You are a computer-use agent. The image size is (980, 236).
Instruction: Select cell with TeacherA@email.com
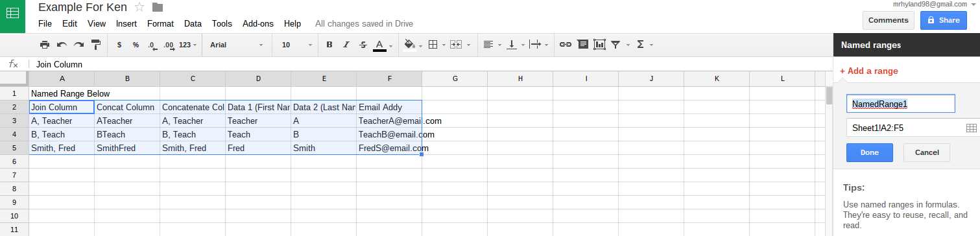click(389, 121)
